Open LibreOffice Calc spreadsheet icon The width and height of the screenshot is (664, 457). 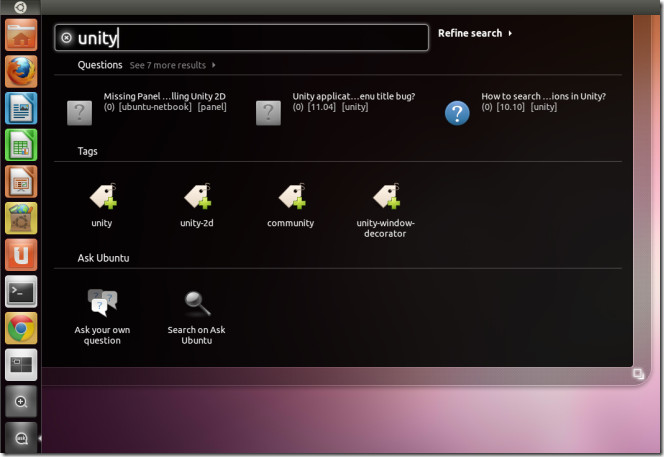tap(21, 145)
